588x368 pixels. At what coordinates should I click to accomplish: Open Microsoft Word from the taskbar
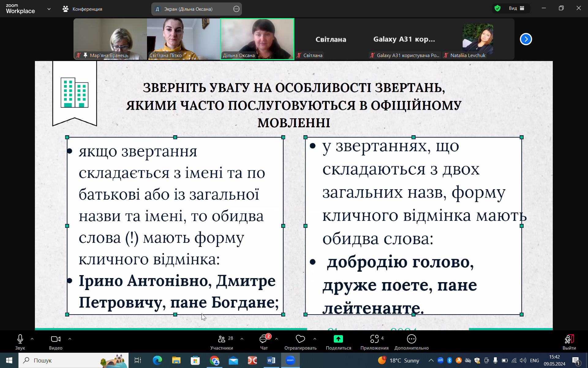[x=271, y=360]
